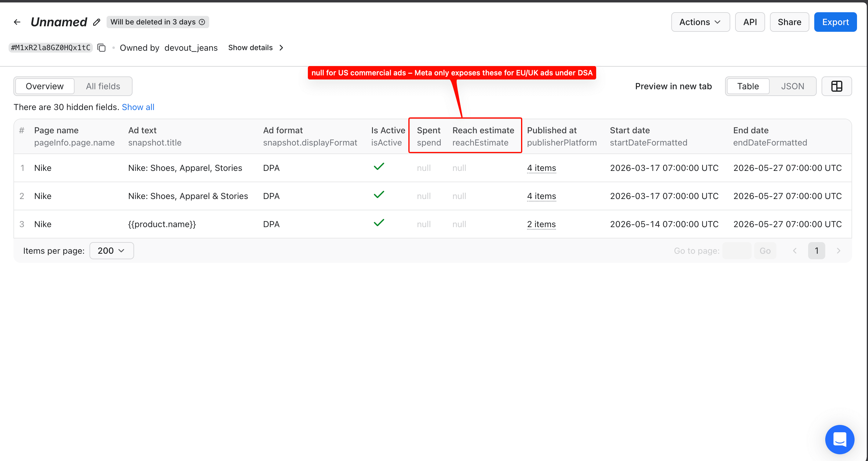Click the Share button

(x=789, y=22)
